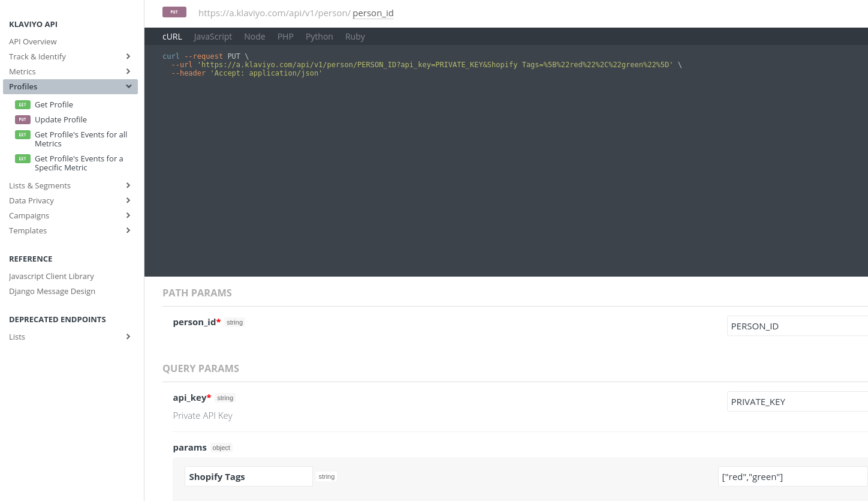868x501 pixels.
Task: Click the --header Accept line in code
Action: click(x=247, y=73)
